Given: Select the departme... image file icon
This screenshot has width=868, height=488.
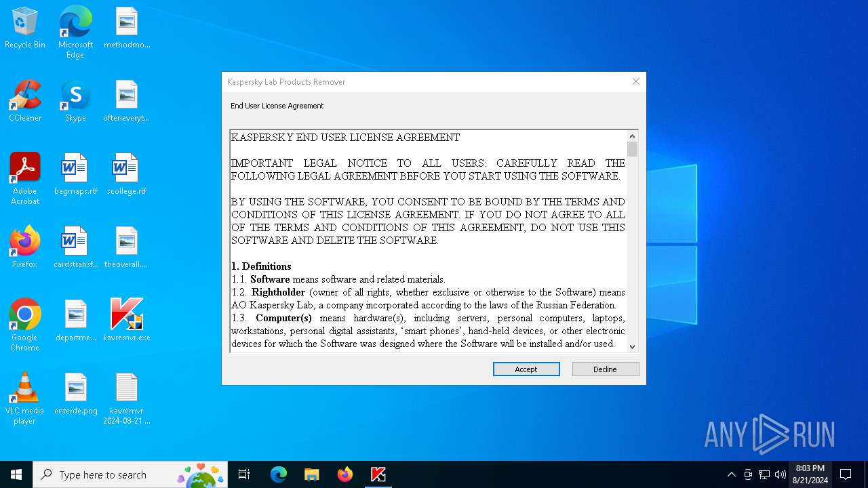Looking at the screenshot, I should click(75, 321).
